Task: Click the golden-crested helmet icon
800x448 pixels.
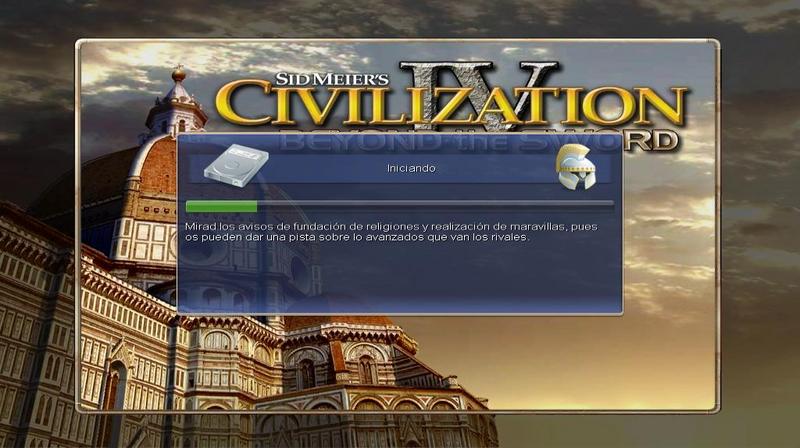Action: tap(575, 167)
